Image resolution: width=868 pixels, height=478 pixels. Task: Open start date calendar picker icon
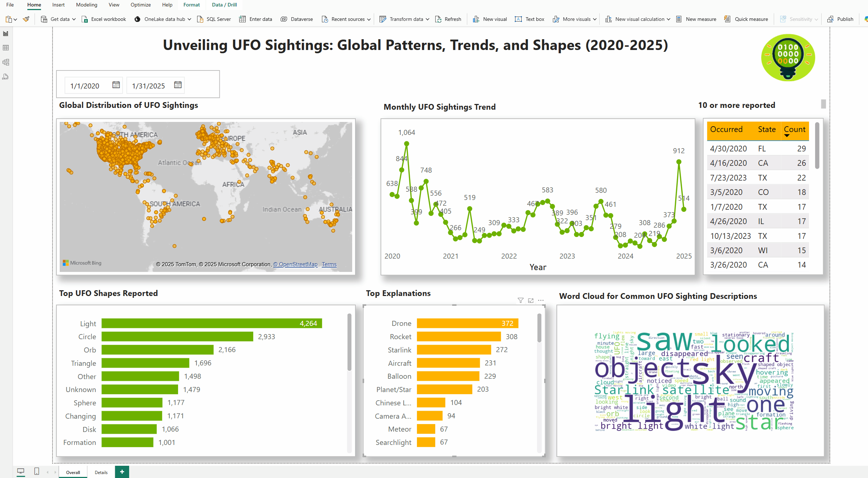[116, 85]
